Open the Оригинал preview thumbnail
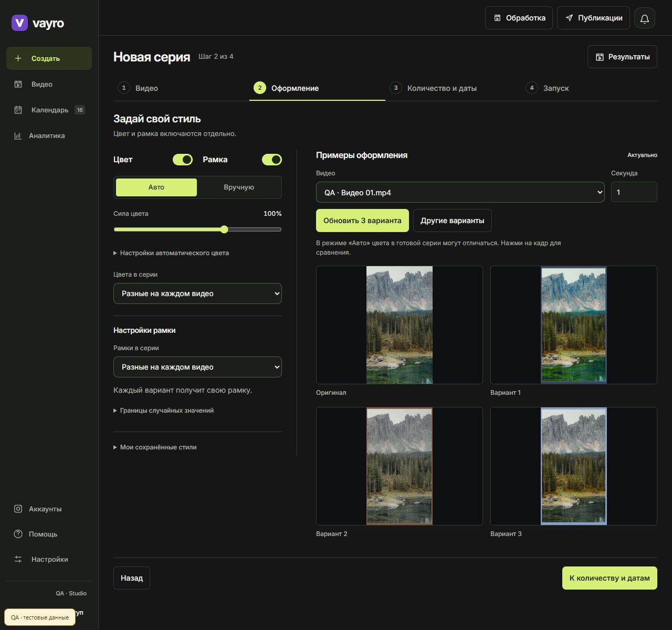Viewport: 672px width, 630px height. point(400,325)
